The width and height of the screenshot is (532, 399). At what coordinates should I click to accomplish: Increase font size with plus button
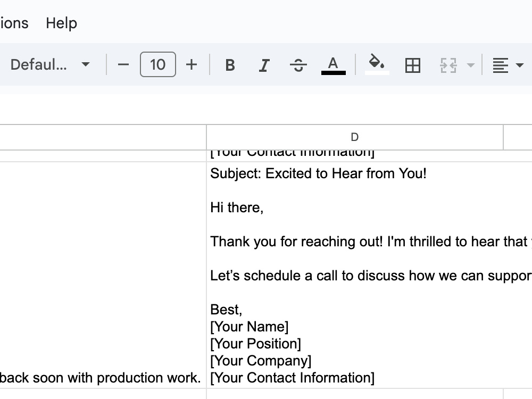[x=192, y=64]
